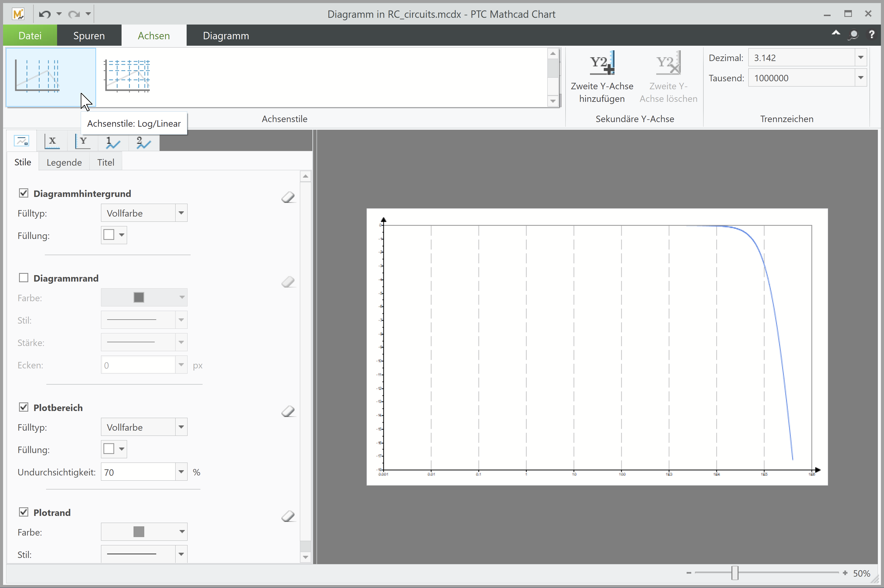The image size is (884, 588).
Task: Open the Legende tab
Action: click(x=64, y=162)
